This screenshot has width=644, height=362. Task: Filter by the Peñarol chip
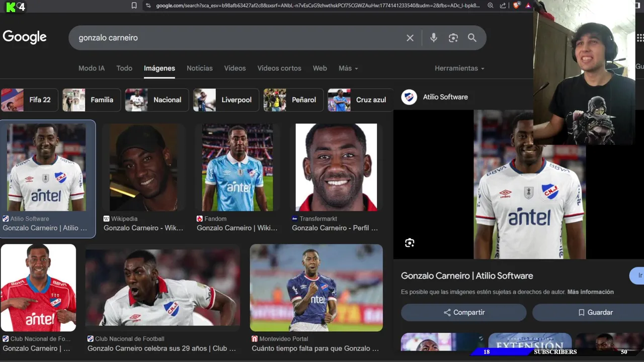click(293, 100)
